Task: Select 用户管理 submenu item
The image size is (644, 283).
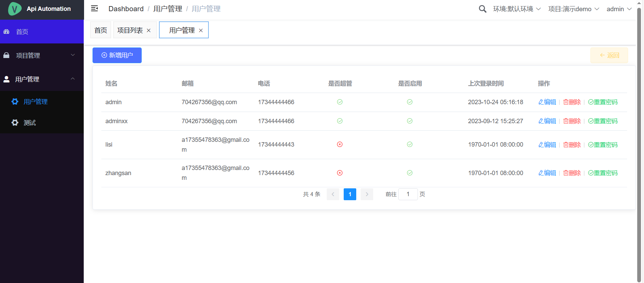Action: point(42,101)
